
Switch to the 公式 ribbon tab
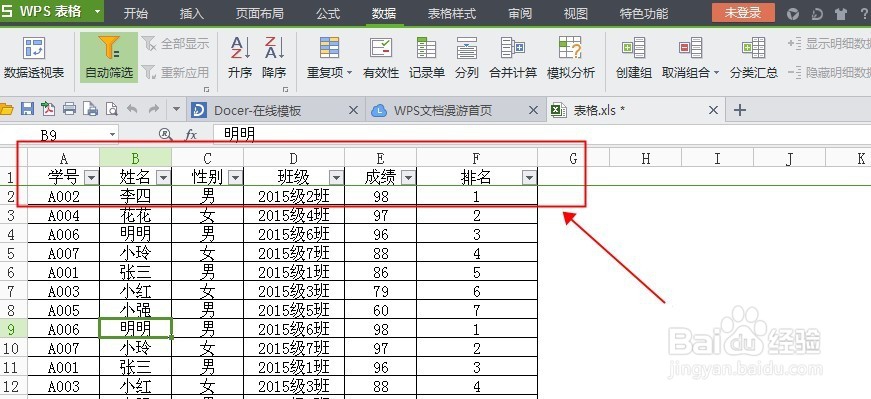tap(328, 13)
